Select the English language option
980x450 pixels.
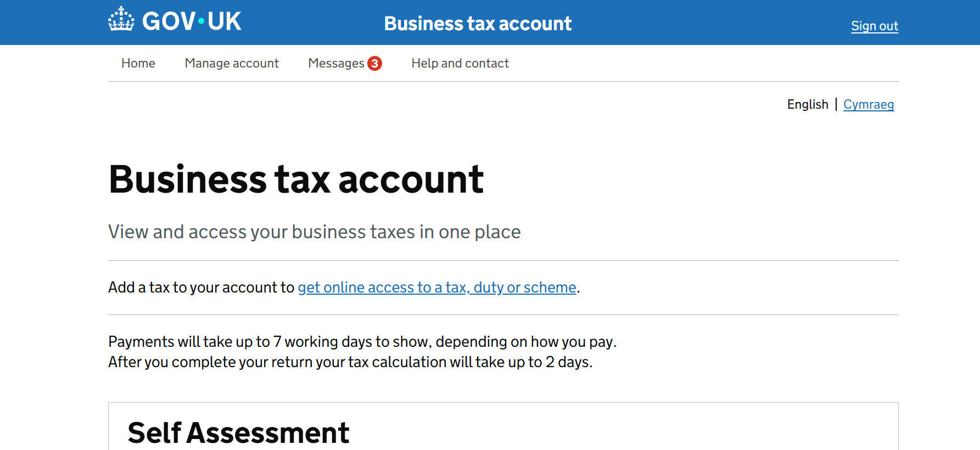[x=807, y=104]
